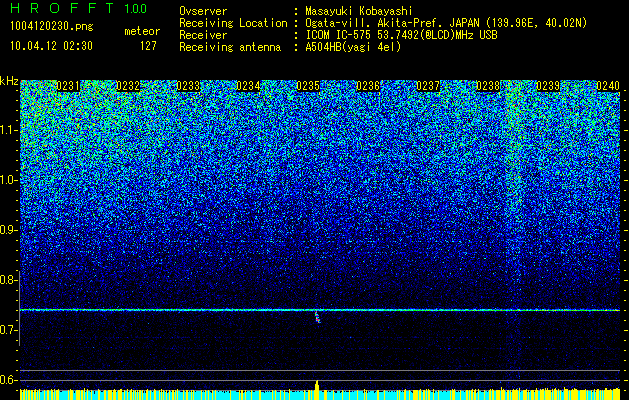This screenshot has width=629, height=400.
Task: Click time marker 0240
Action: (x=608, y=86)
